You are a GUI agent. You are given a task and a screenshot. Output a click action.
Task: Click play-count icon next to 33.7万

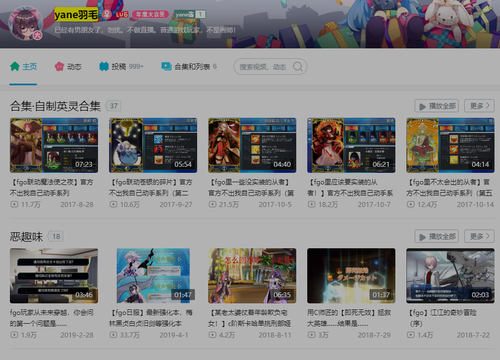click(113, 335)
